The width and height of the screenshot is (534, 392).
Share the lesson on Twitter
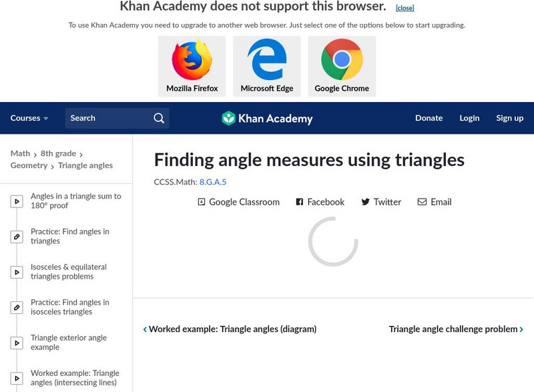point(381,202)
